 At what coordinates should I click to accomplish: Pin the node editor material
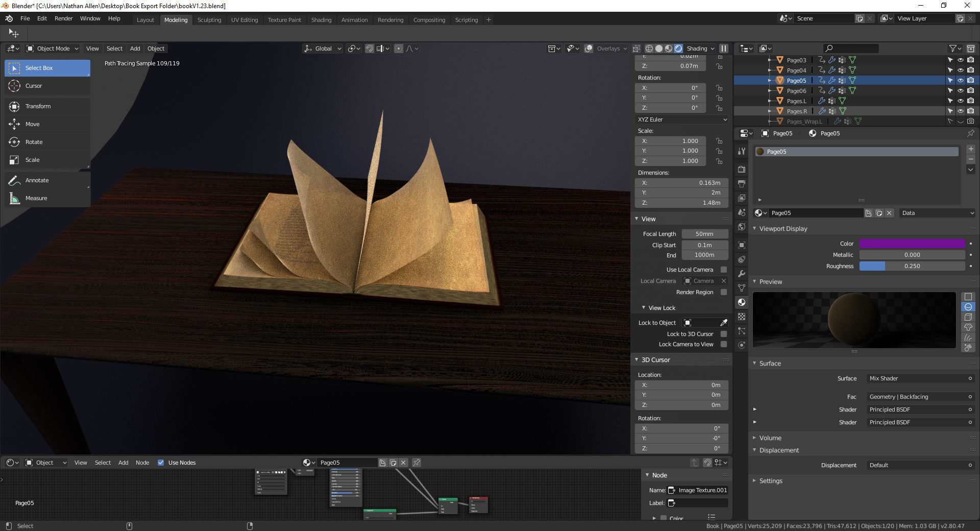(416, 463)
